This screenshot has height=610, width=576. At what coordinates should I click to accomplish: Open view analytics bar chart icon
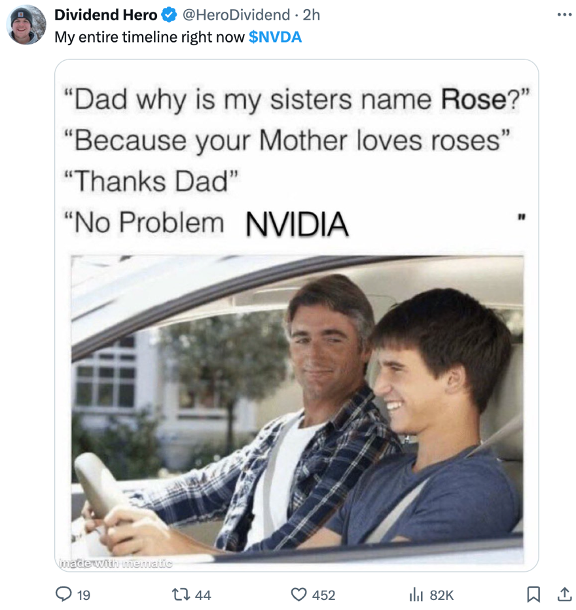pos(416,594)
